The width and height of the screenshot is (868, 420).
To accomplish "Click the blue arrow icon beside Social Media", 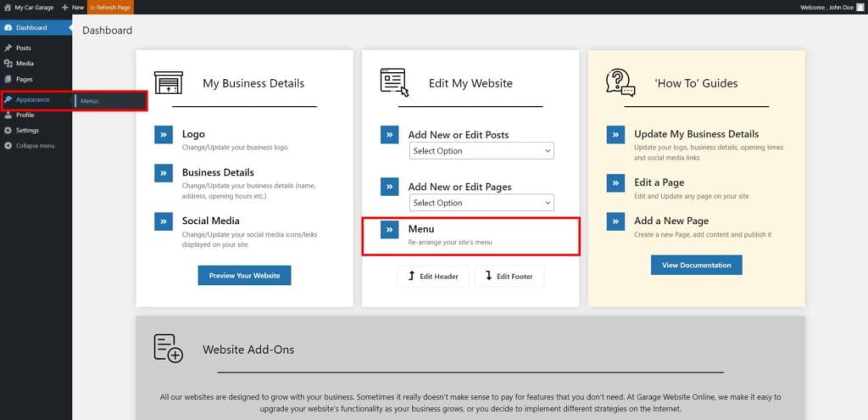I will click(x=164, y=221).
